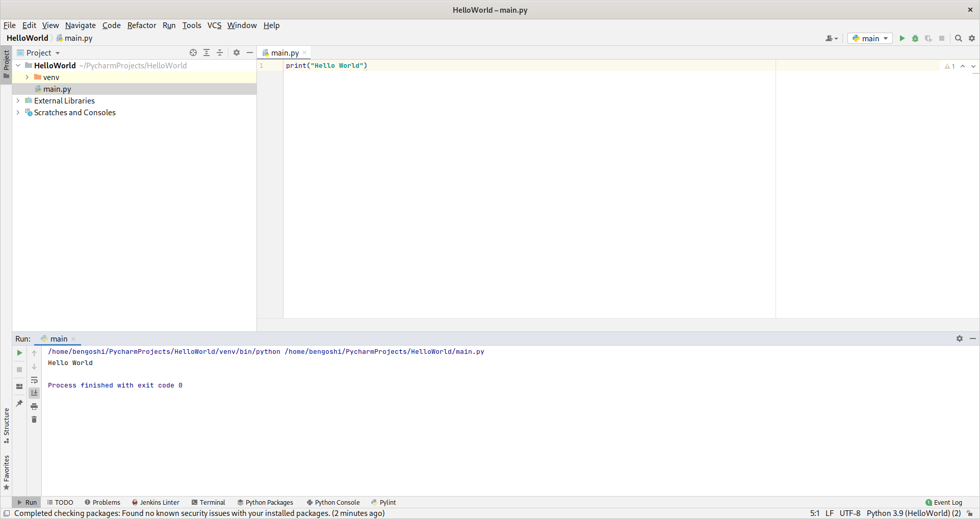Open the main run configuration dropdown
The width and height of the screenshot is (980, 519).
click(869, 38)
